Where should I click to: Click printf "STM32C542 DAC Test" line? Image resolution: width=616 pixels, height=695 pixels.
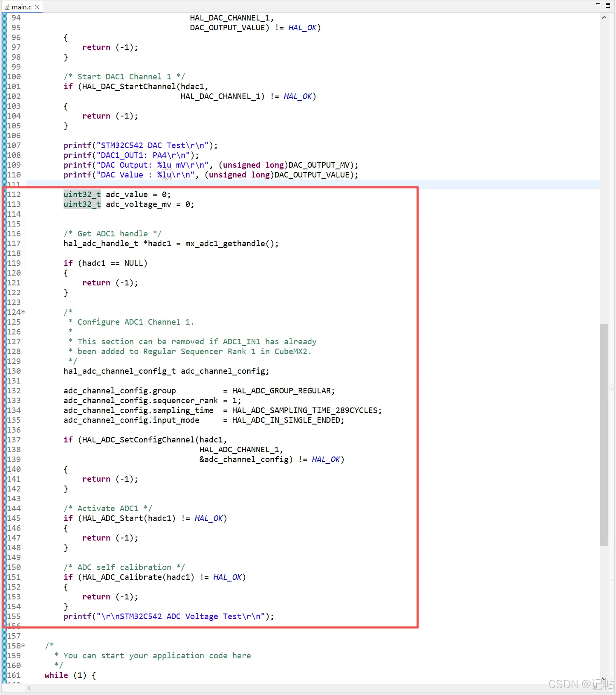coord(141,145)
